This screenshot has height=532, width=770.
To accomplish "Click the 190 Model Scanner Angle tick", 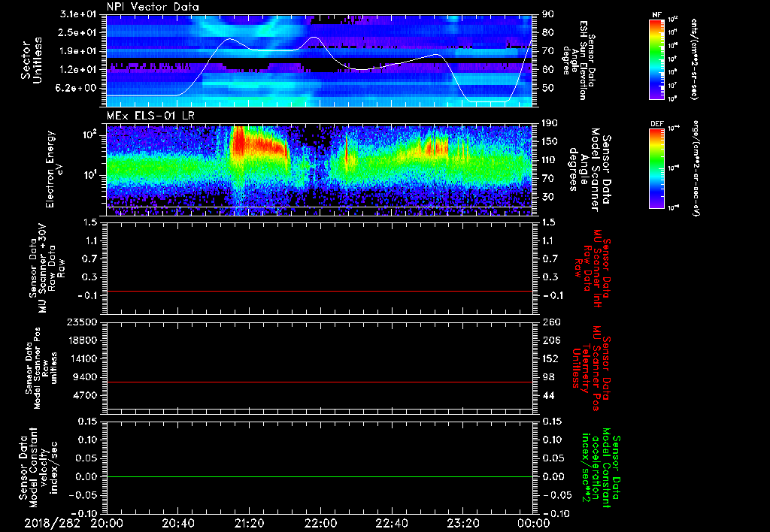I will coord(551,123).
